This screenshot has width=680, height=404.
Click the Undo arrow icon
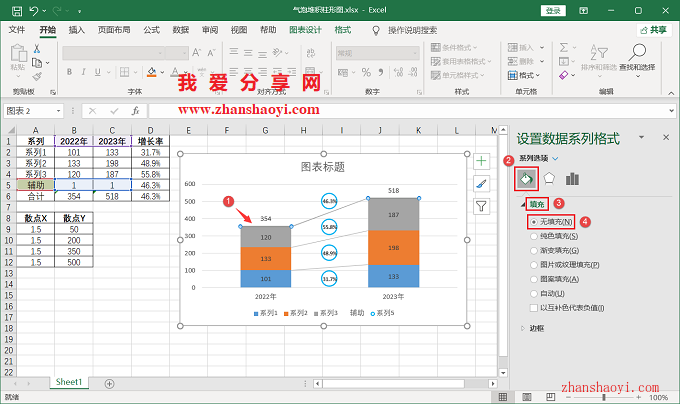[34, 11]
